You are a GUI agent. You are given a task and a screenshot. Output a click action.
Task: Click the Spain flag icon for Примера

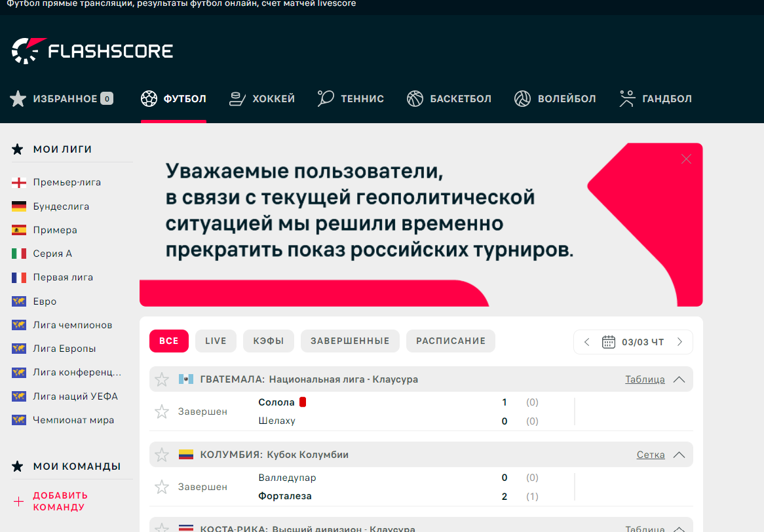coord(19,230)
